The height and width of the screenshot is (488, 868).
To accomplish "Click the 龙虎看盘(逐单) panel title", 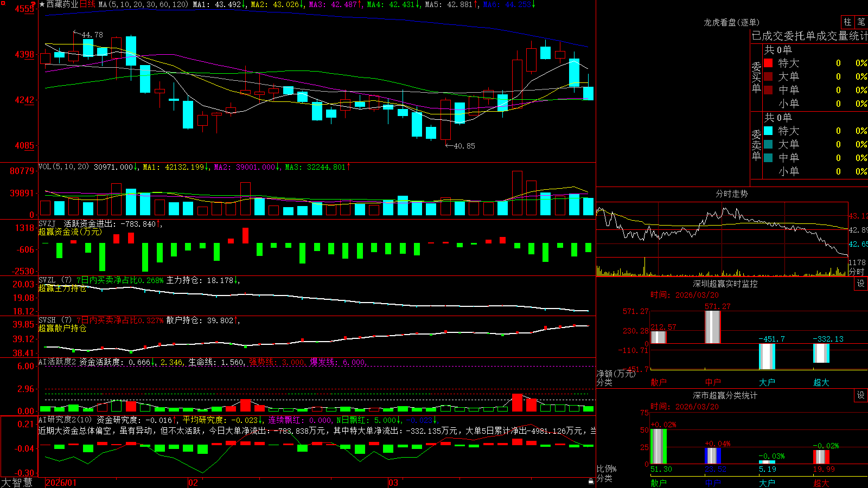I will (732, 22).
